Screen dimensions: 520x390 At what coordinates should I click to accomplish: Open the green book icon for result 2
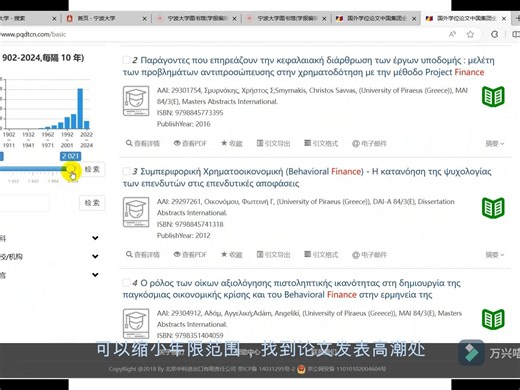493,96
